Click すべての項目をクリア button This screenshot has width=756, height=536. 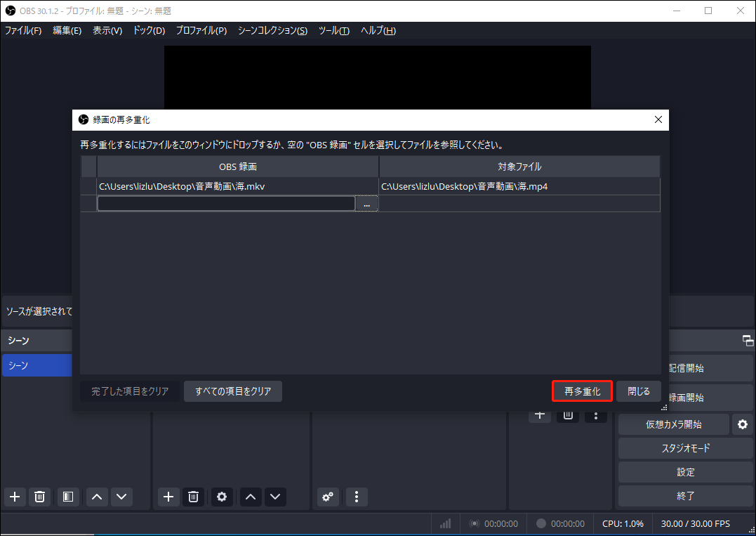pos(233,391)
